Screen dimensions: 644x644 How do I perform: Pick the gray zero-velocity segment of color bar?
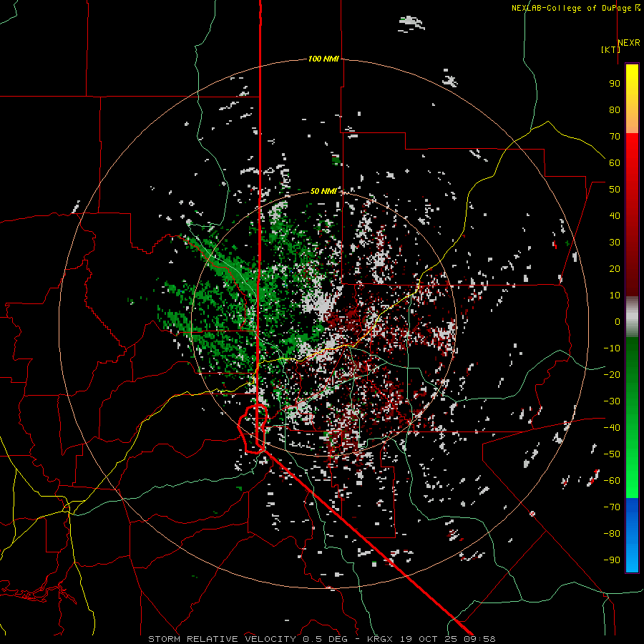632,316
